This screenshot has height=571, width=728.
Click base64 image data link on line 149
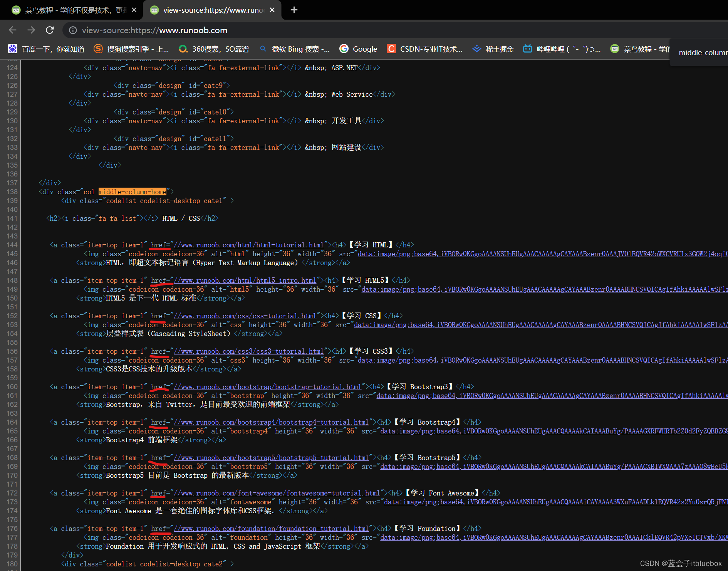pyautogui.click(x=545, y=289)
